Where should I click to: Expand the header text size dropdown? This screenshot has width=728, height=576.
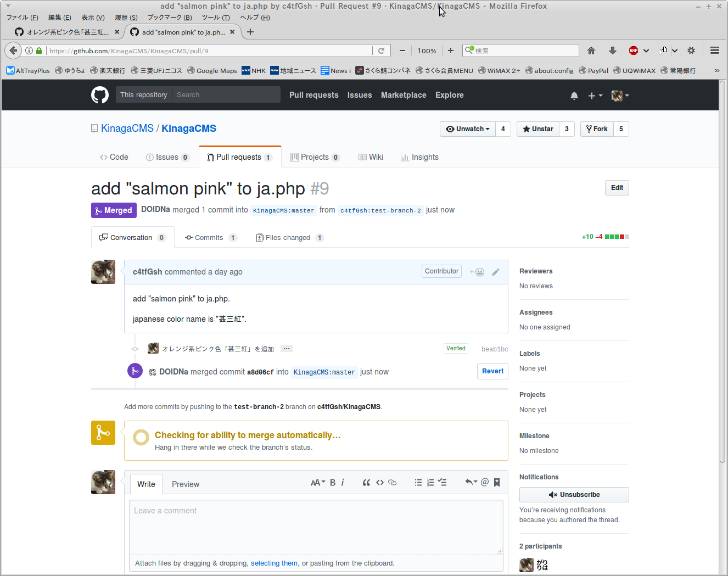coord(317,483)
